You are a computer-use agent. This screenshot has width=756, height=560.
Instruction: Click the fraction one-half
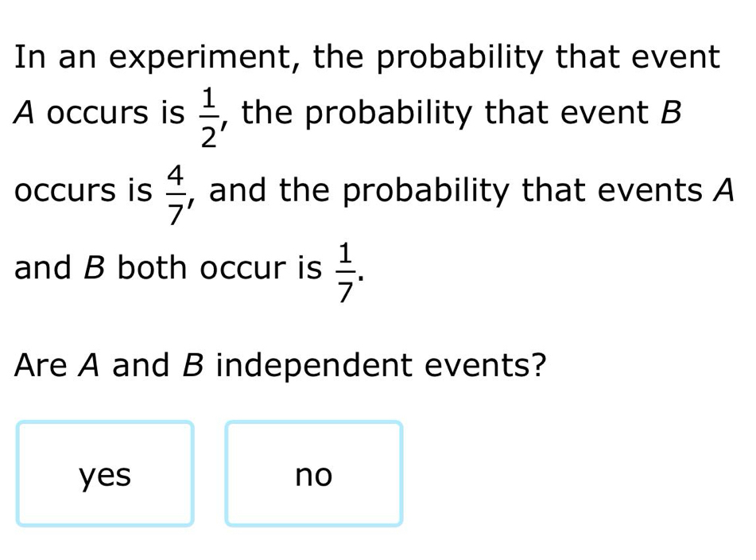[208, 119]
